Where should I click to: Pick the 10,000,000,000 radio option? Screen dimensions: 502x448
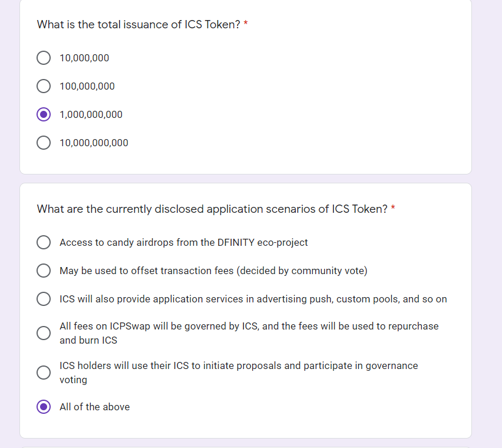click(44, 143)
